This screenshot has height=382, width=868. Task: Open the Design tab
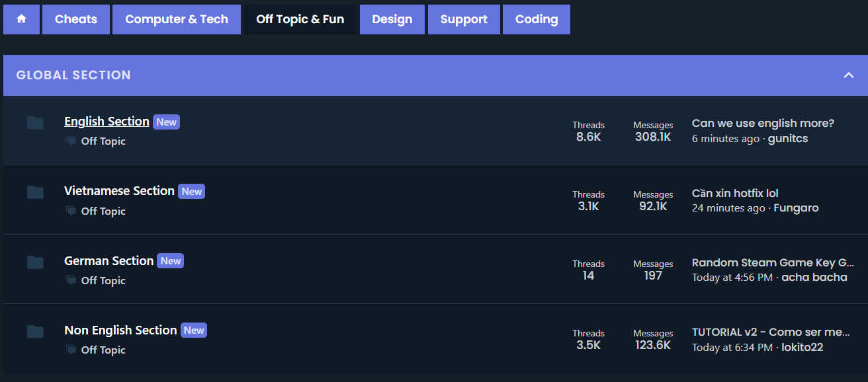392,19
